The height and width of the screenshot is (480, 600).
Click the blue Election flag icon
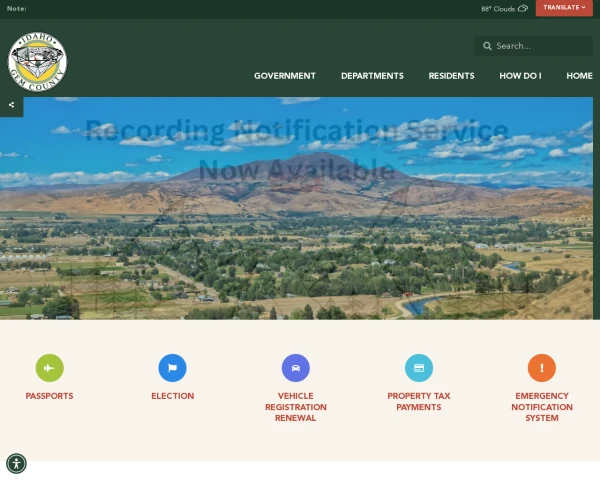[x=173, y=368]
